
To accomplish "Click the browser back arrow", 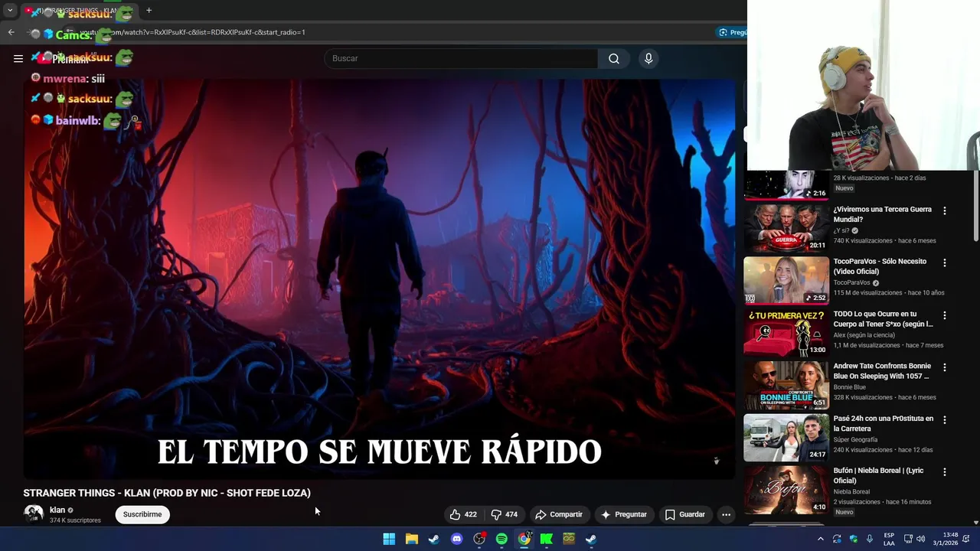I will coord(11,32).
